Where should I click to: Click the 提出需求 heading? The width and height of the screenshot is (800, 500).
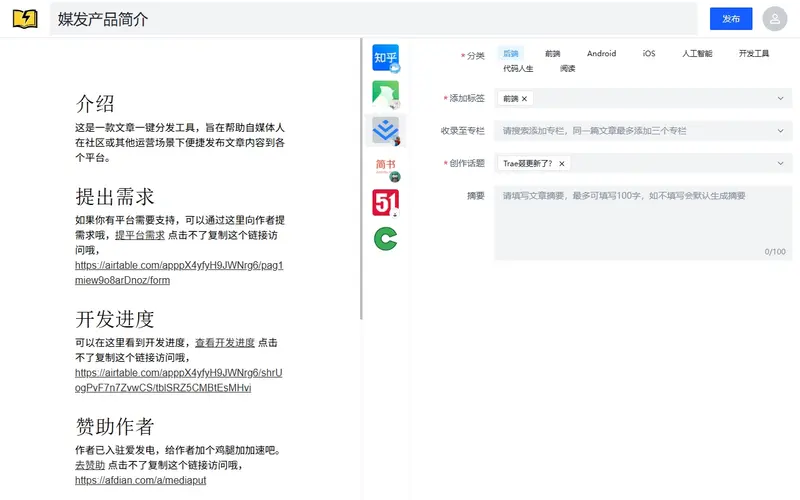pyautogui.click(x=115, y=196)
